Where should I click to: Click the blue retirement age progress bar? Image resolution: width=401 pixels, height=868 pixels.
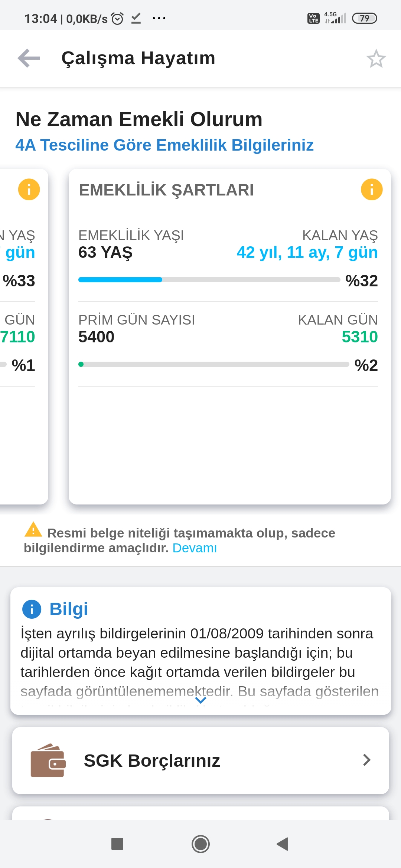pyautogui.click(x=209, y=280)
